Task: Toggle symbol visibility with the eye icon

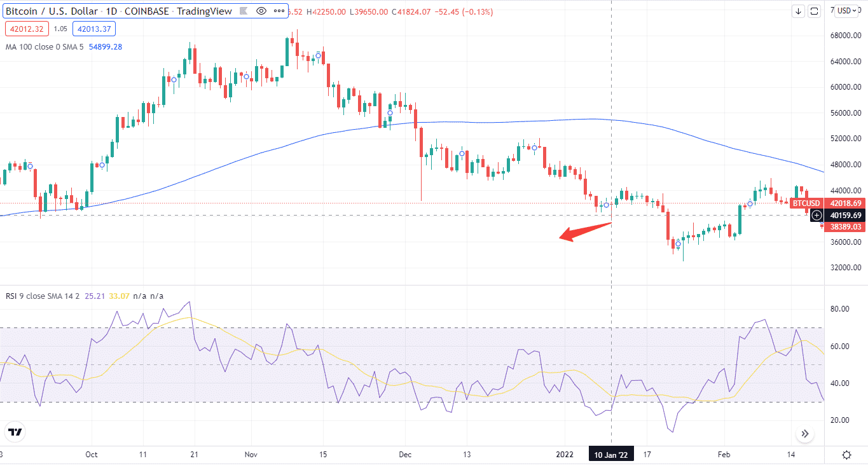Action: coord(261,11)
